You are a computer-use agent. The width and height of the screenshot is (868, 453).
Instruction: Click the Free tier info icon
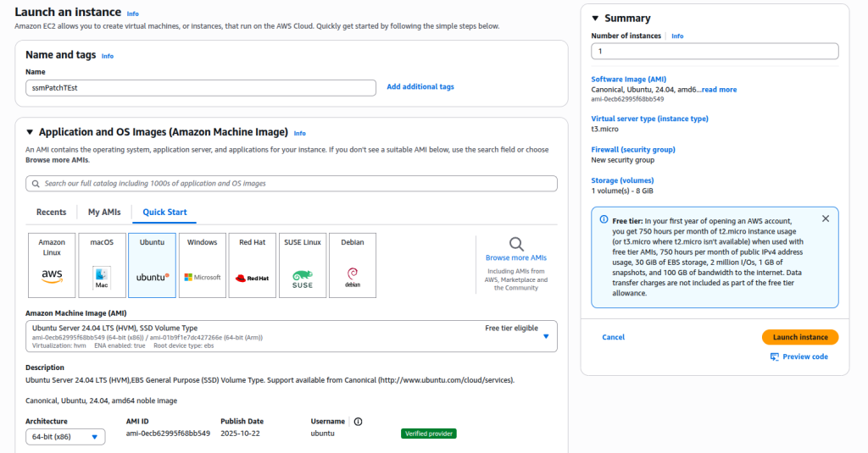click(604, 219)
